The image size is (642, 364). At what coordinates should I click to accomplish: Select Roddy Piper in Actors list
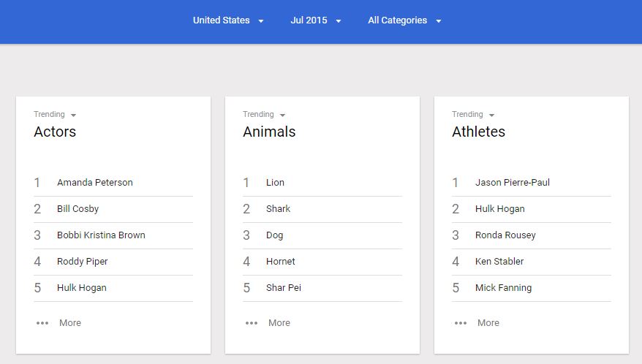[x=83, y=262]
